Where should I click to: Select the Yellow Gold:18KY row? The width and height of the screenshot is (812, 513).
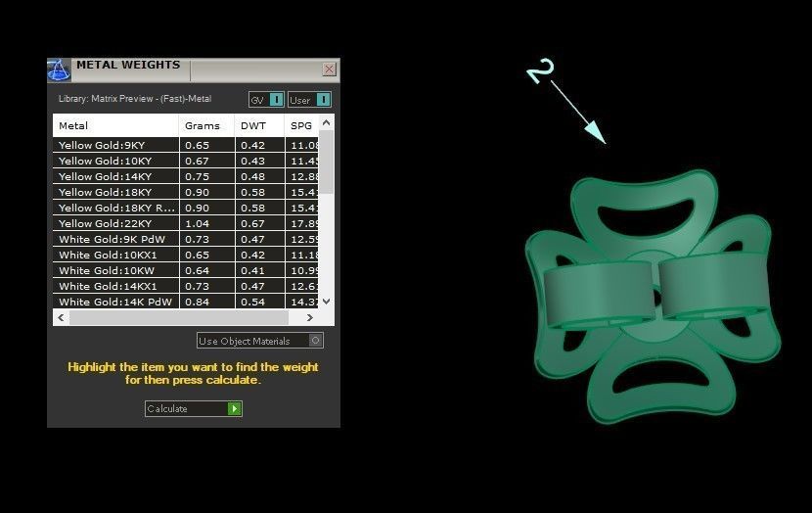[x=186, y=192]
